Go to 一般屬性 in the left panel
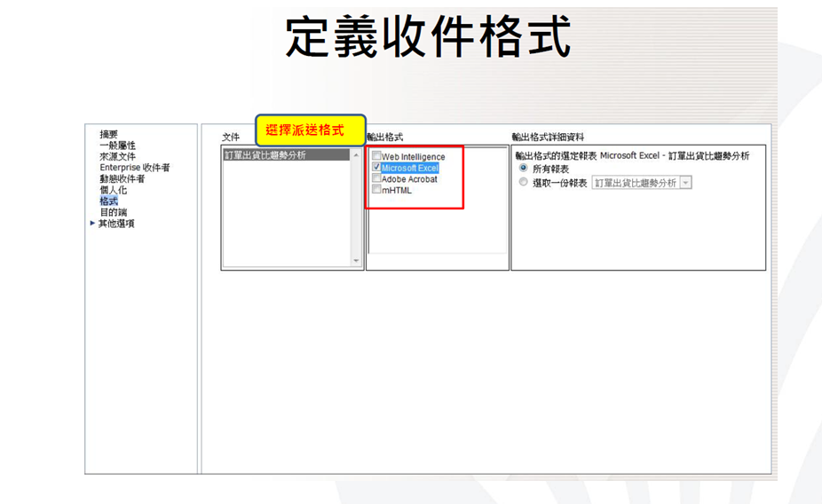The height and width of the screenshot is (504, 822). (117, 146)
